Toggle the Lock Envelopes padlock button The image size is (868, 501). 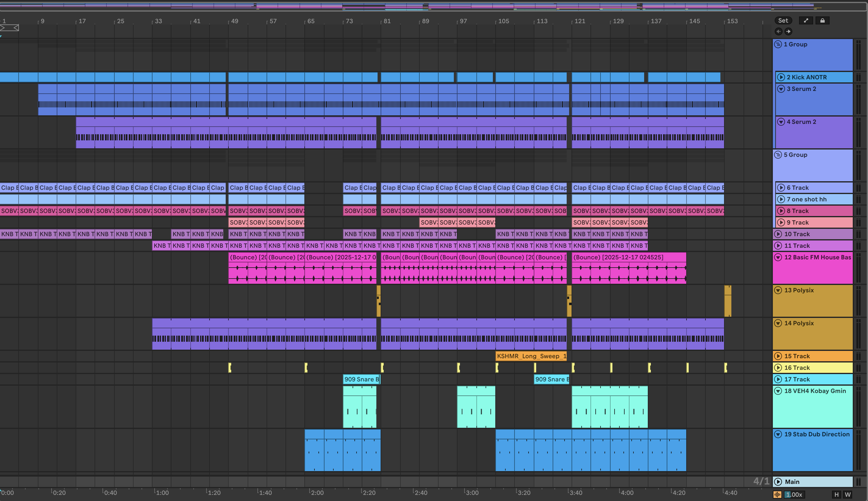822,21
